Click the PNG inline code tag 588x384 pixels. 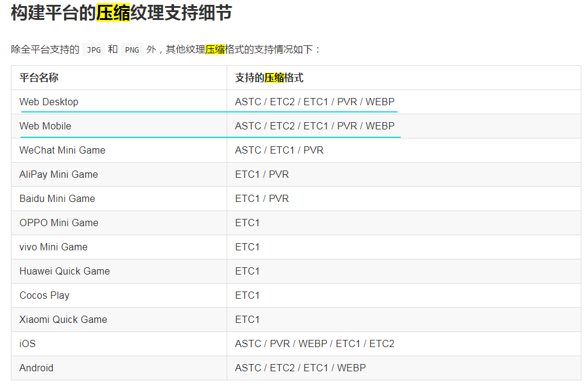(x=131, y=50)
